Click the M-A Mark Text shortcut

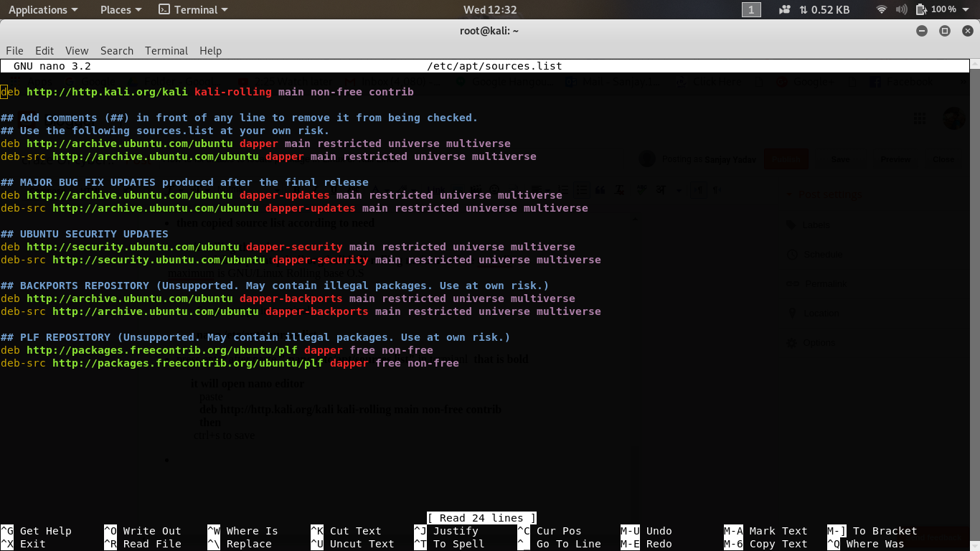[x=765, y=531]
